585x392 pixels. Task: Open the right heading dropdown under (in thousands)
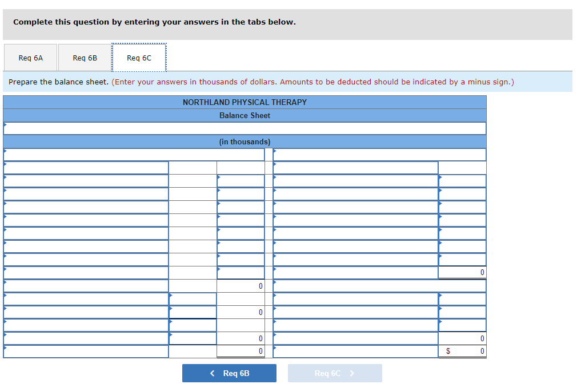tap(379, 155)
